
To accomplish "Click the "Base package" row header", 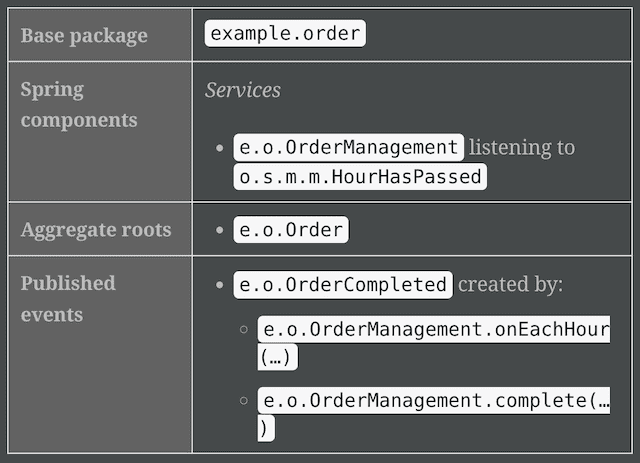I will (x=83, y=35).
